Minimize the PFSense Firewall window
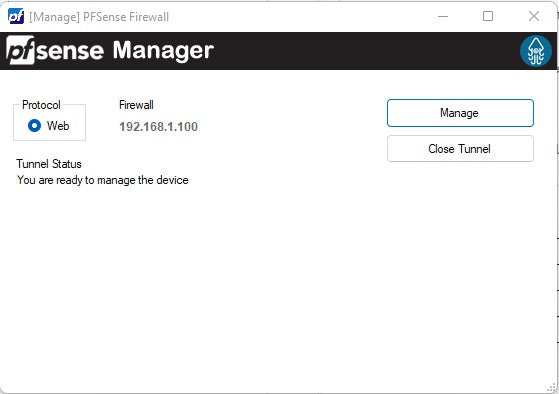The image size is (559, 394). click(x=443, y=16)
